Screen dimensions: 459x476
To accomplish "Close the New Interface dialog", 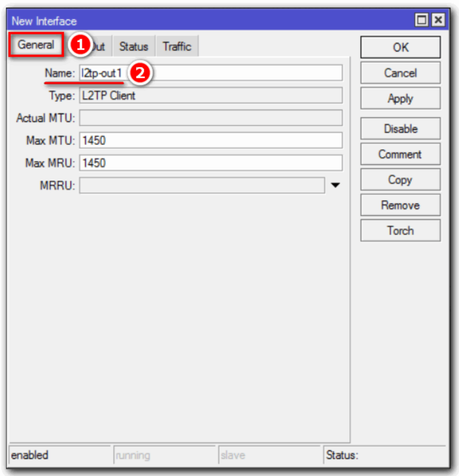I will pos(437,21).
